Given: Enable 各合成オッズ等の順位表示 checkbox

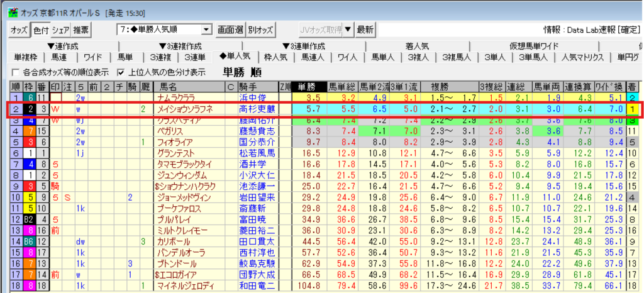Looking at the screenshot, I should click(16, 72).
